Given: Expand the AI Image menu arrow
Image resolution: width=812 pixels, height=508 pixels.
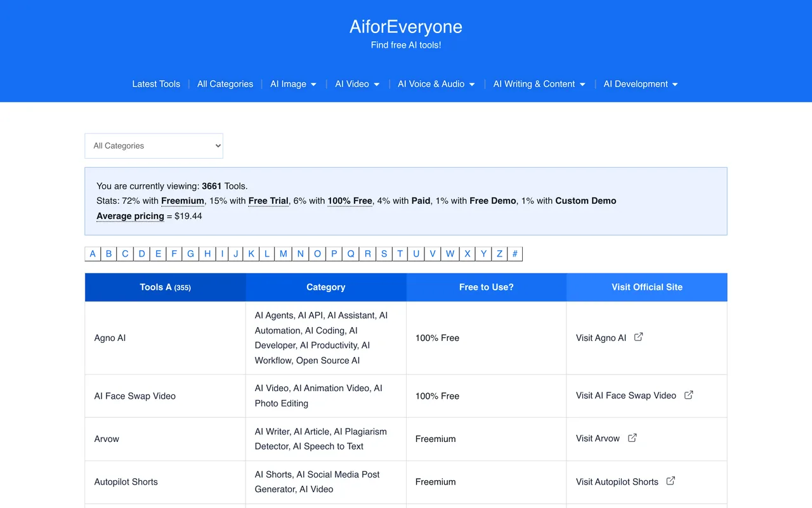Looking at the screenshot, I should pyautogui.click(x=313, y=84).
